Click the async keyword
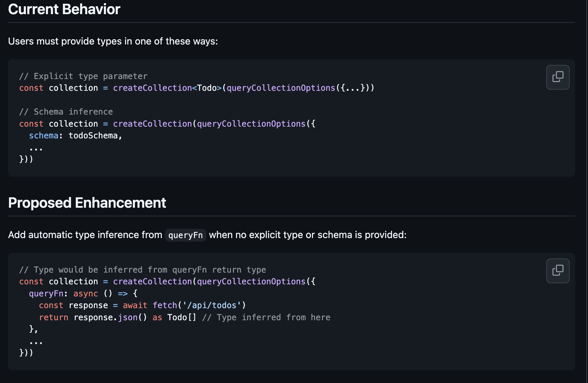 click(86, 294)
